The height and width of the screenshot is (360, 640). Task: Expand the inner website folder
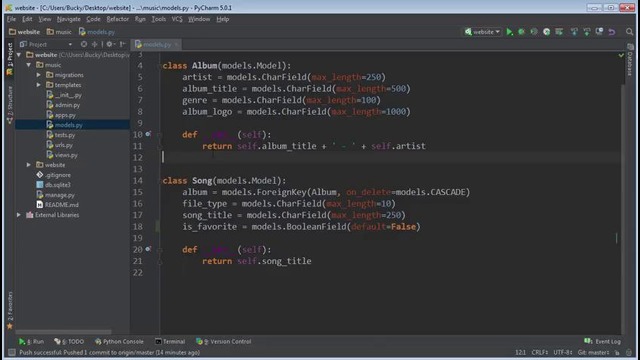coord(29,165)
